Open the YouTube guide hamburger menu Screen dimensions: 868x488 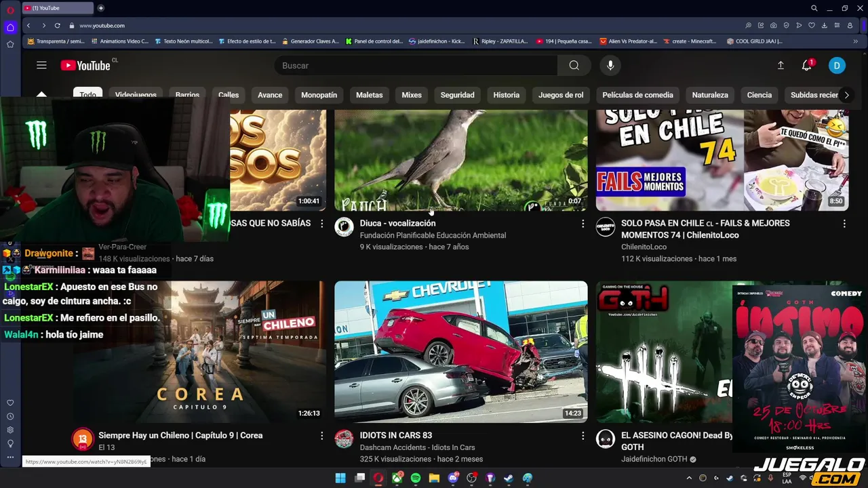point(41,65)
